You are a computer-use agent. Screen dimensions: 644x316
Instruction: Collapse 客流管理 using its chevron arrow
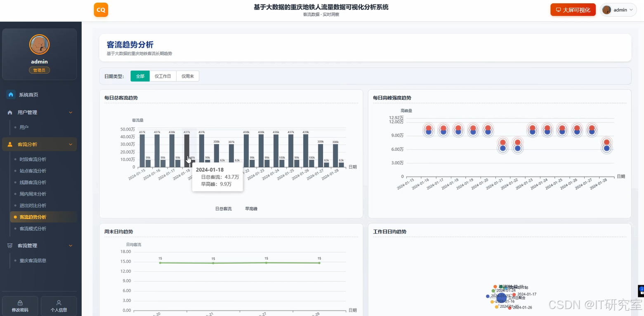tap(71, 246)
